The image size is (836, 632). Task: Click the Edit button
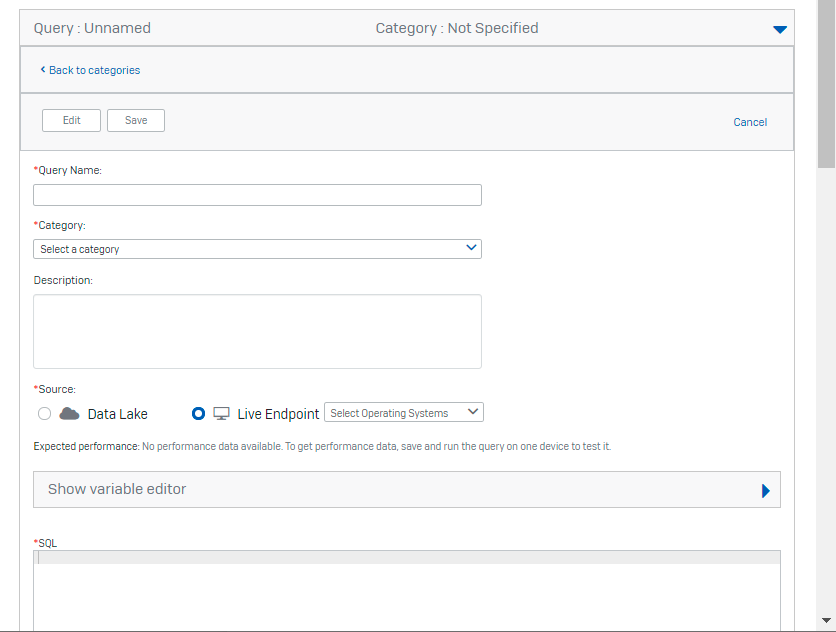pos(71,120)
